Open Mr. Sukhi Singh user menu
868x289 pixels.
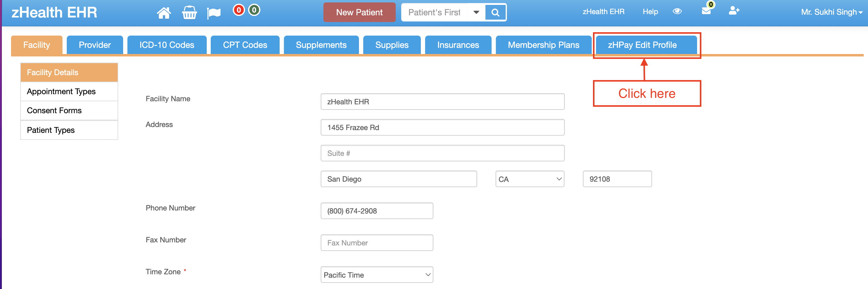pos(832,12)
